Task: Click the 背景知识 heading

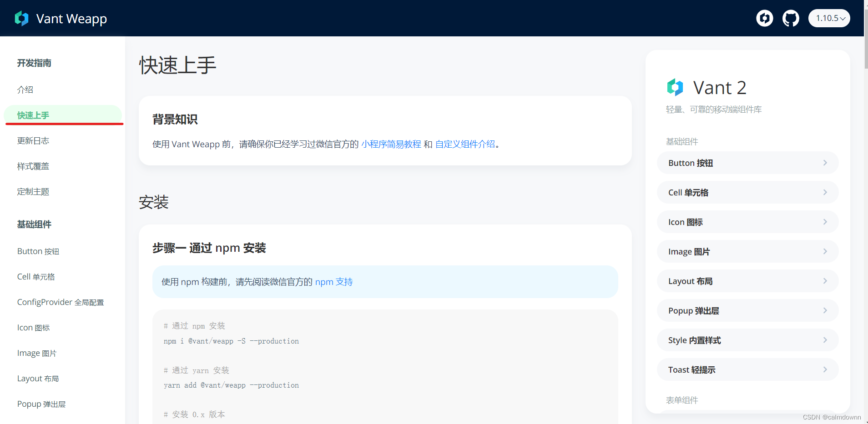Action: (175, 119)
